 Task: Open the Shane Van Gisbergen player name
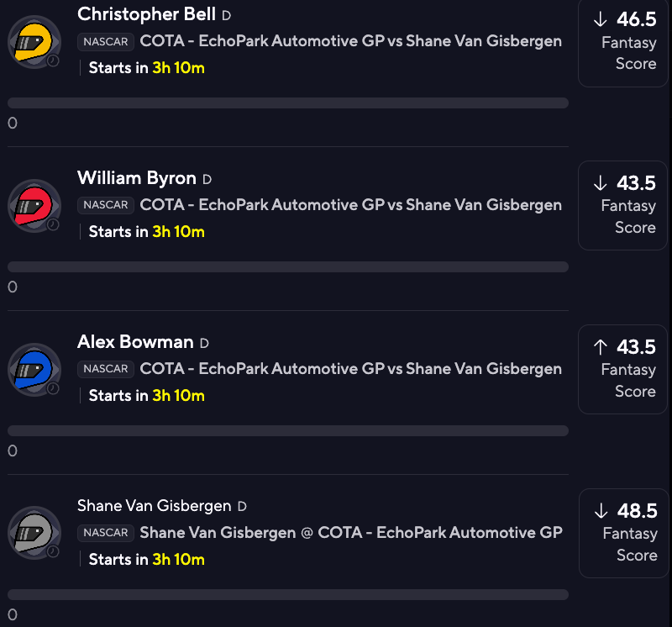pos(154,506)
